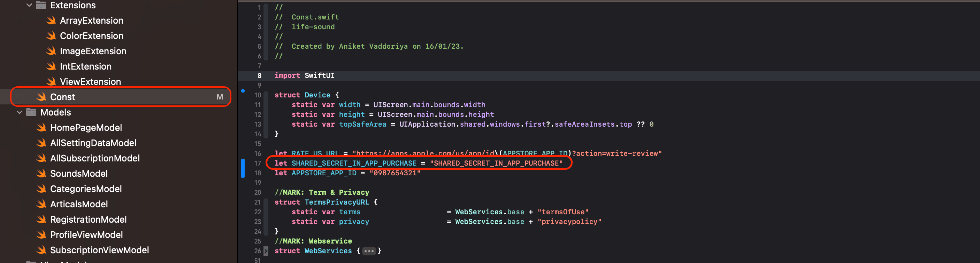980x263 pixels.
Task: Click the M modified status badge on Const
Action: (x=220, y=97)
